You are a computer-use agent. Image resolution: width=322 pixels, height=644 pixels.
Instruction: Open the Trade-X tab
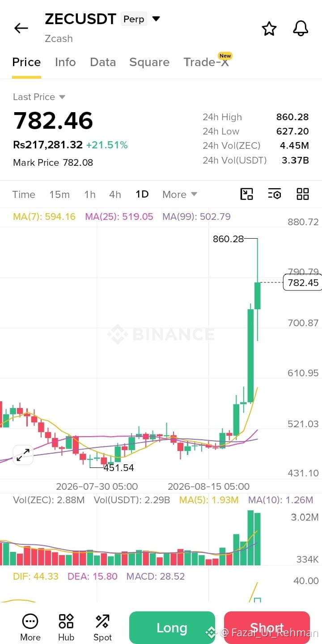[206, 62]
